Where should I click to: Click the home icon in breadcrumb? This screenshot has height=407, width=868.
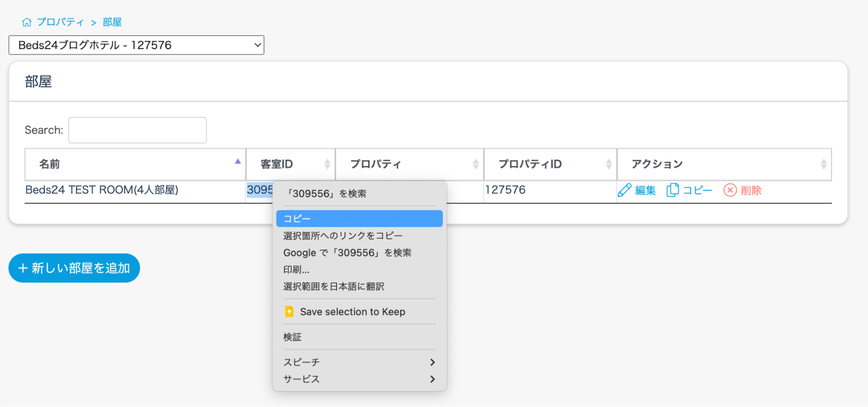pos(27,22)
